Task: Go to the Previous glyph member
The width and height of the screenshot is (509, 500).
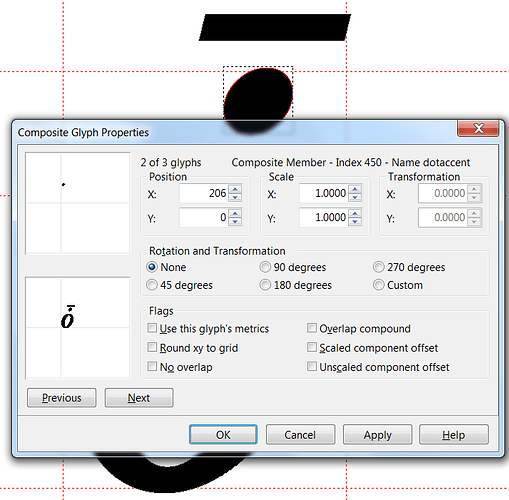Action: [62, 398]
